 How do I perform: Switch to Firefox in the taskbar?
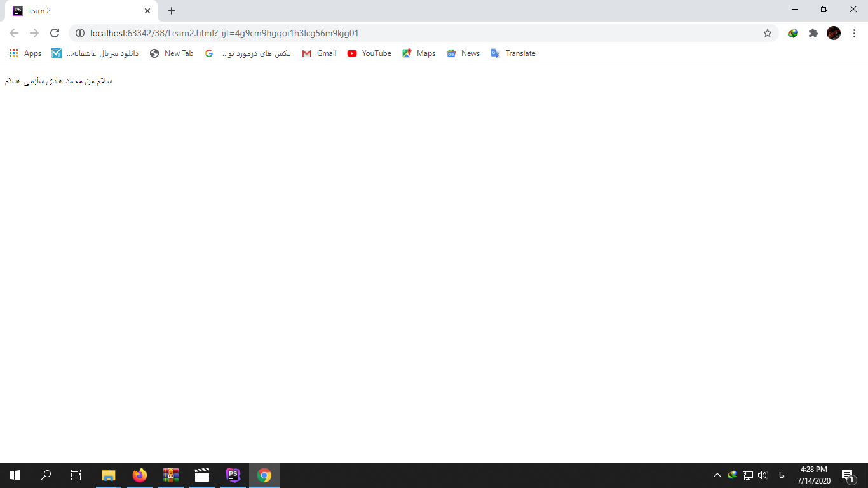coord(140,475)
